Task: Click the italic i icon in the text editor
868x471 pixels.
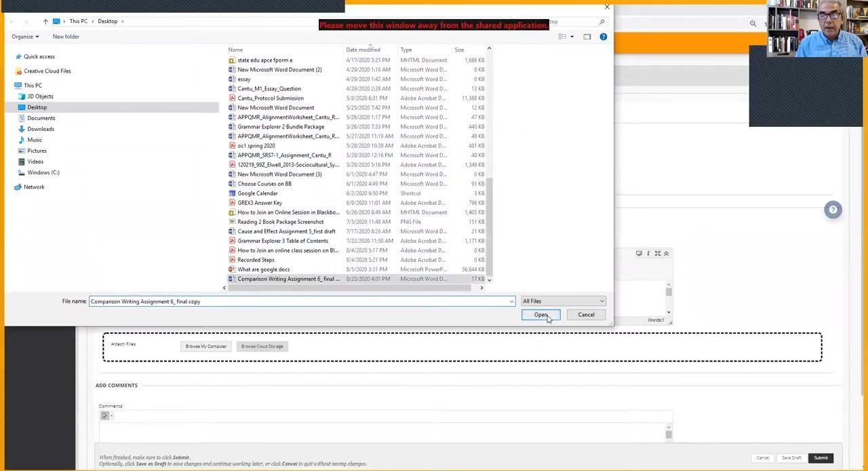Action: pos(648,254)
